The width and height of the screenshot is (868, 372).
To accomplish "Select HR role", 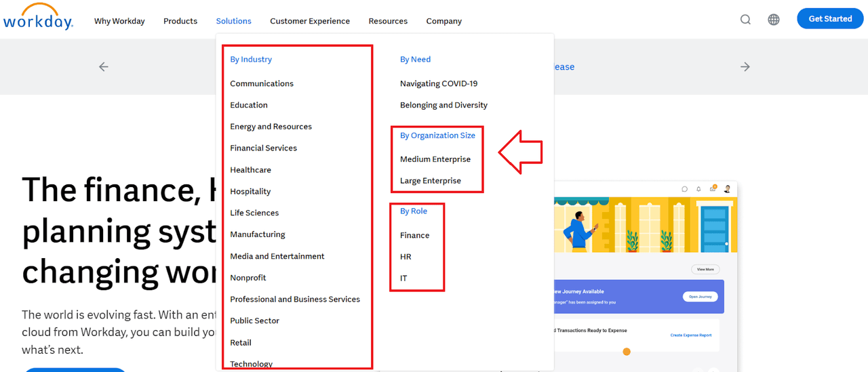I will pos(406,257).
